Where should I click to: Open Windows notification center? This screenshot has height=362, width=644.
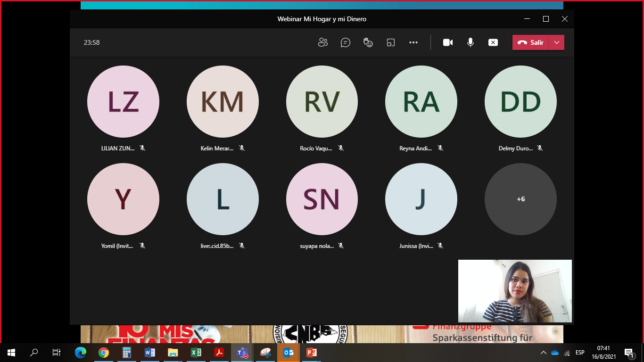click(x=629, y=353)
